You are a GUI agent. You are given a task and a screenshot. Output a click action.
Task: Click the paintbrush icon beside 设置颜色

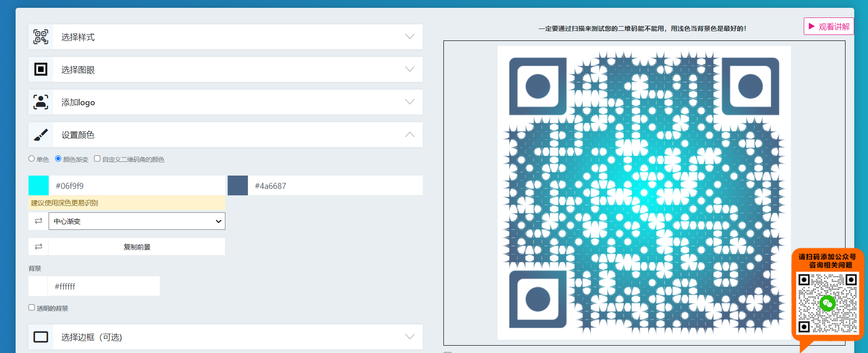pos(41,135)
